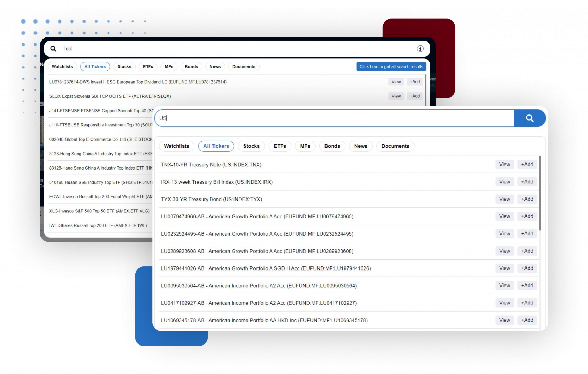588x374 pixels.
Task: View the TNX-10-YR Treasury Note result
Action: point(504,164)
